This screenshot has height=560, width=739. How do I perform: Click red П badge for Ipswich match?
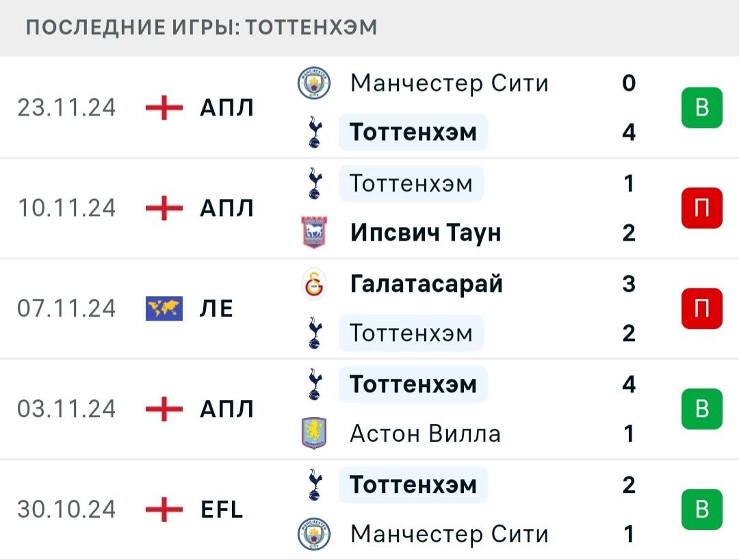coord(702,208)
